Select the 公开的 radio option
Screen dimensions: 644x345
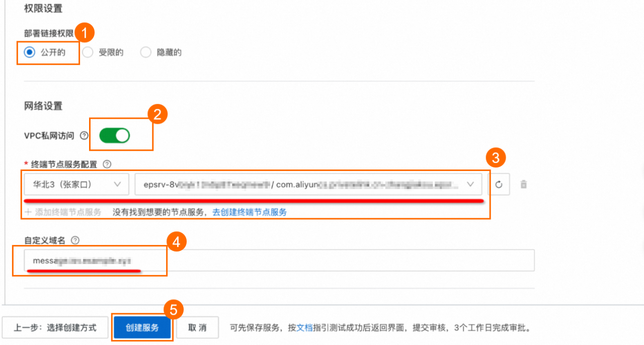[30, 52]
